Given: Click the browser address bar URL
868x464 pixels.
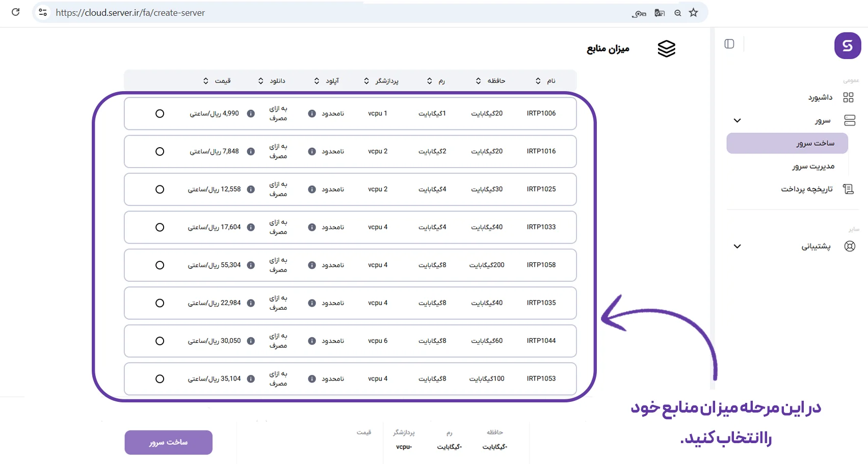Looking at the screenshot, I should point(130,13).
